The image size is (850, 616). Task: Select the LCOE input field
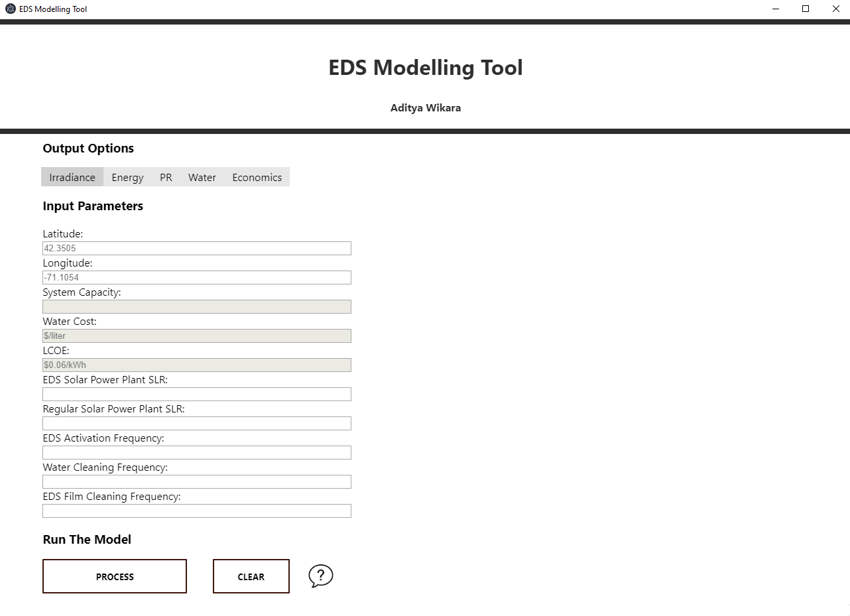(196, 365)
